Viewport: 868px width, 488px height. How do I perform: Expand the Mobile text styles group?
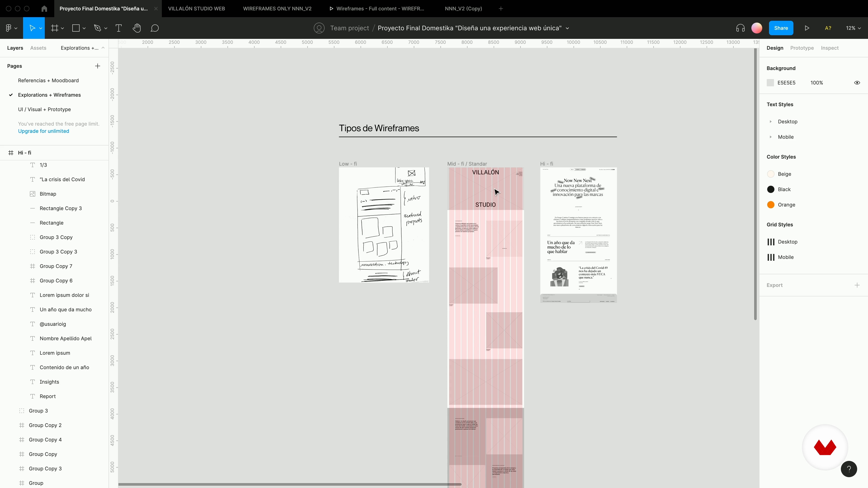771,137
